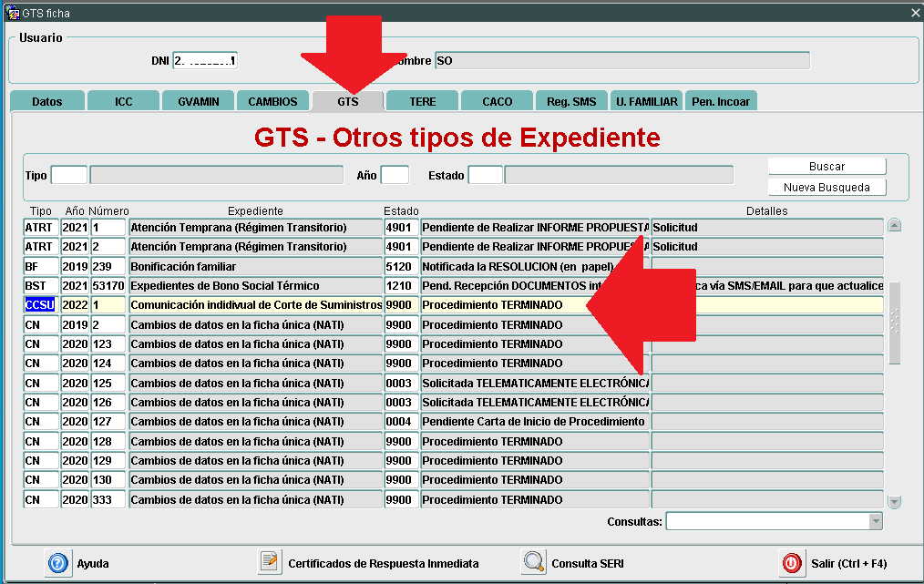Select the U. FAMILIAR tab
The image size is (924, 584).
(646, 101)
